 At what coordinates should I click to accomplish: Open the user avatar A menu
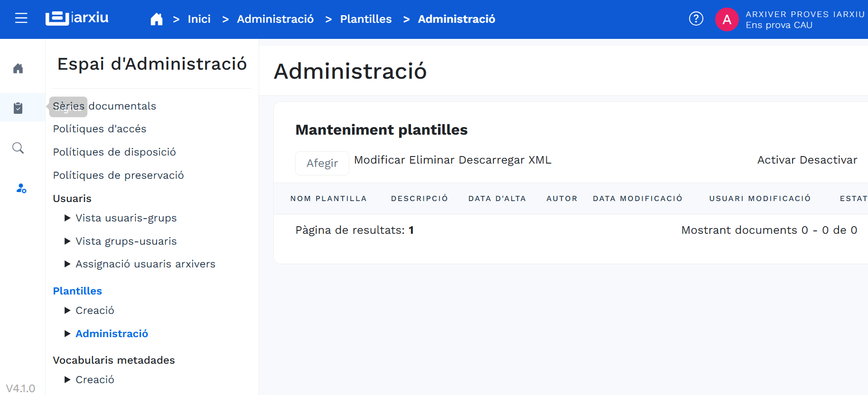point(727,19)
